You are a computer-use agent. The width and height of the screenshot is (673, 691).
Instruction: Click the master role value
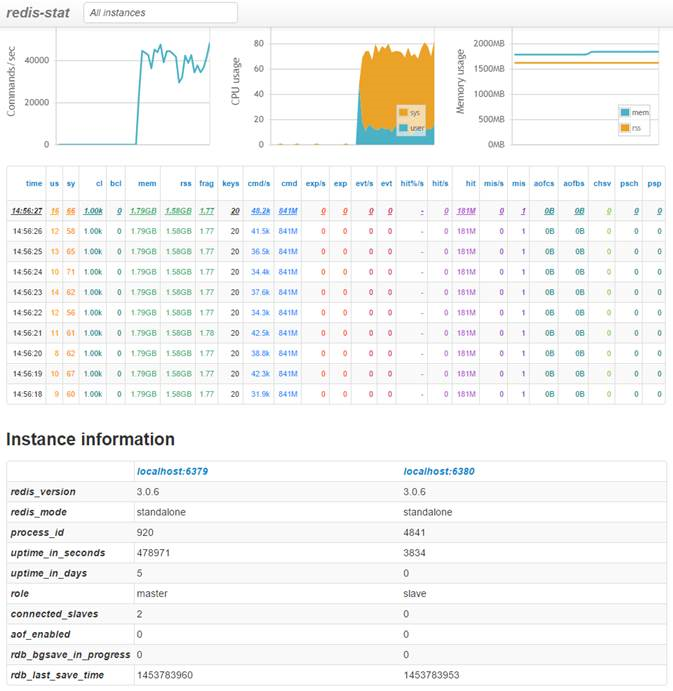point(152,594)
